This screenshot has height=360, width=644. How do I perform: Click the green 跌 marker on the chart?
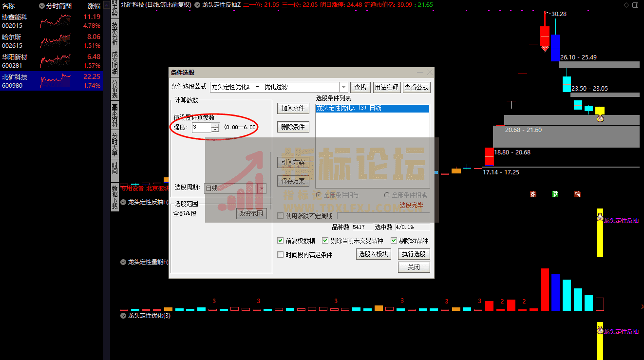555,194
